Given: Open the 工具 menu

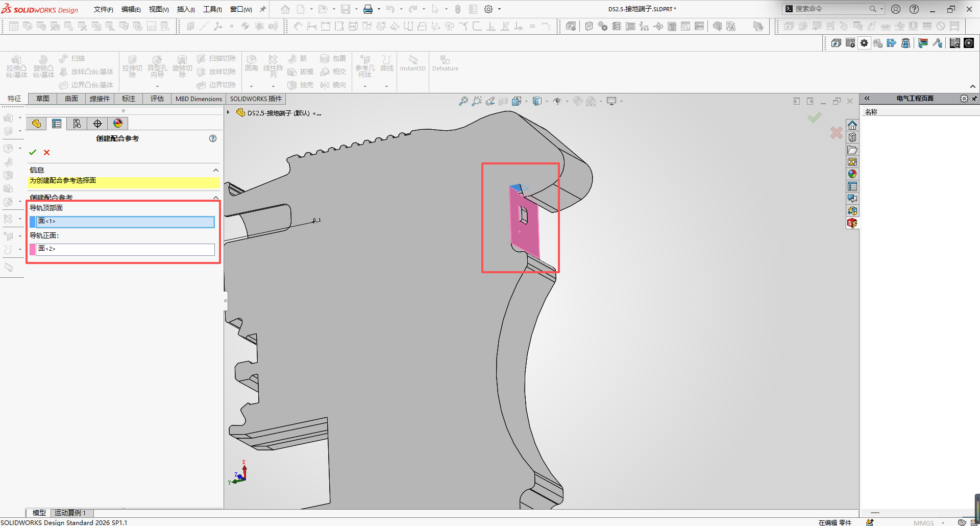Looking at the screenshot, I should [212, 9].
